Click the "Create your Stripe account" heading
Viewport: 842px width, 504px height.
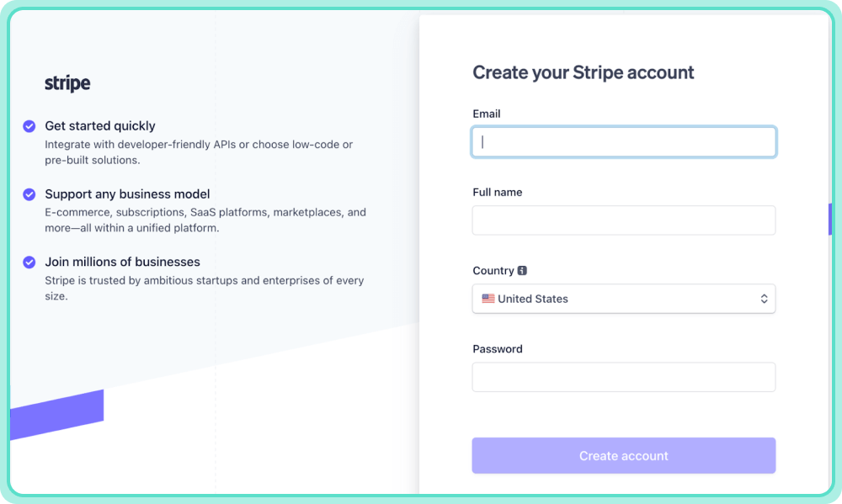583,72
